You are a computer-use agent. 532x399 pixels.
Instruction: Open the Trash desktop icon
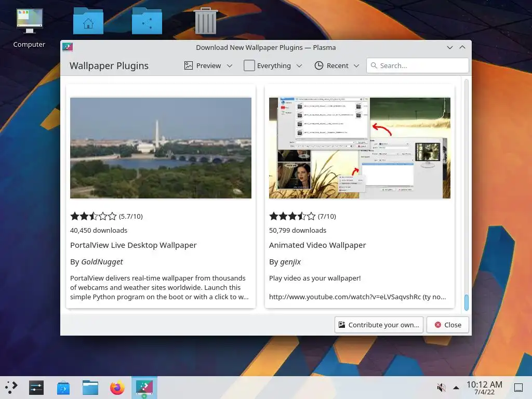pyautogui.click(x=206, y=21)
